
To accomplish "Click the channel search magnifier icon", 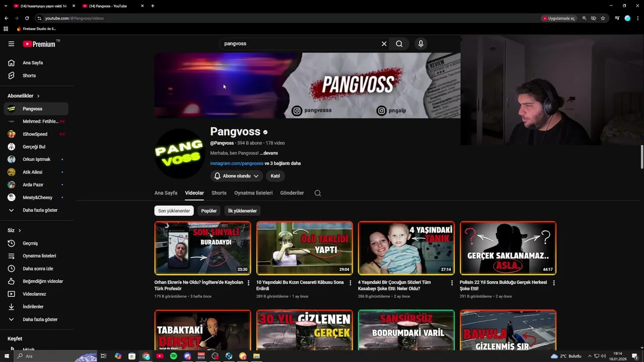I will pos(317,193).
